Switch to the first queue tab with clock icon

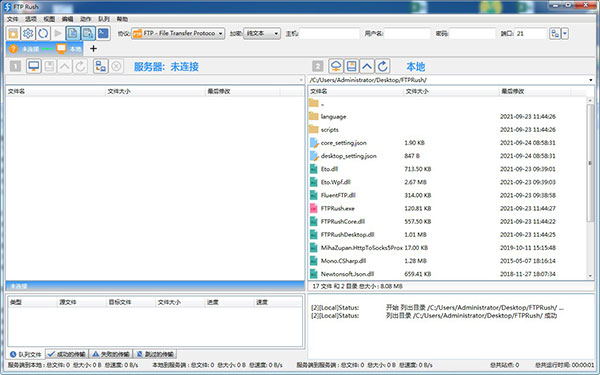point(26,354)
